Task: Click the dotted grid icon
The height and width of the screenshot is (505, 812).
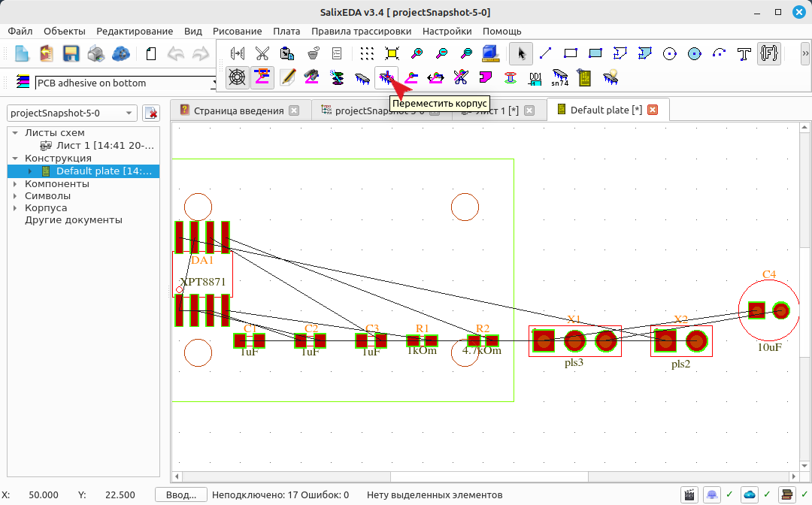Action: (367, 53)
